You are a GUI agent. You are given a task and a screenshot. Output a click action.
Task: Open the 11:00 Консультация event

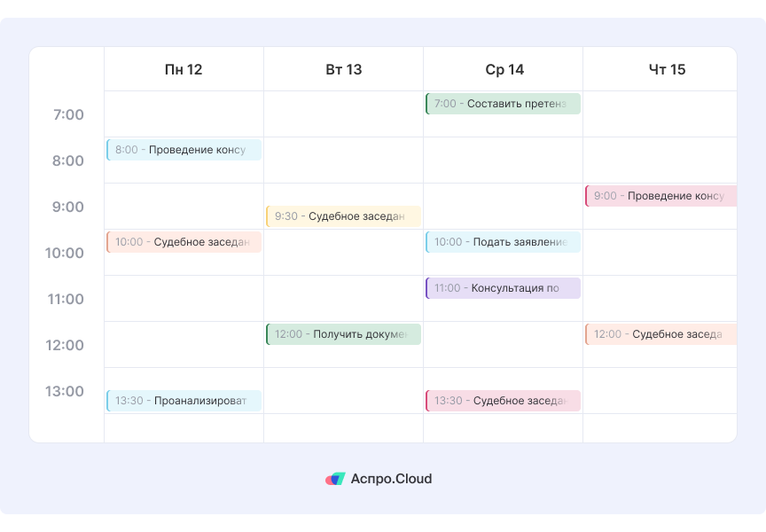tap(503, 288)
